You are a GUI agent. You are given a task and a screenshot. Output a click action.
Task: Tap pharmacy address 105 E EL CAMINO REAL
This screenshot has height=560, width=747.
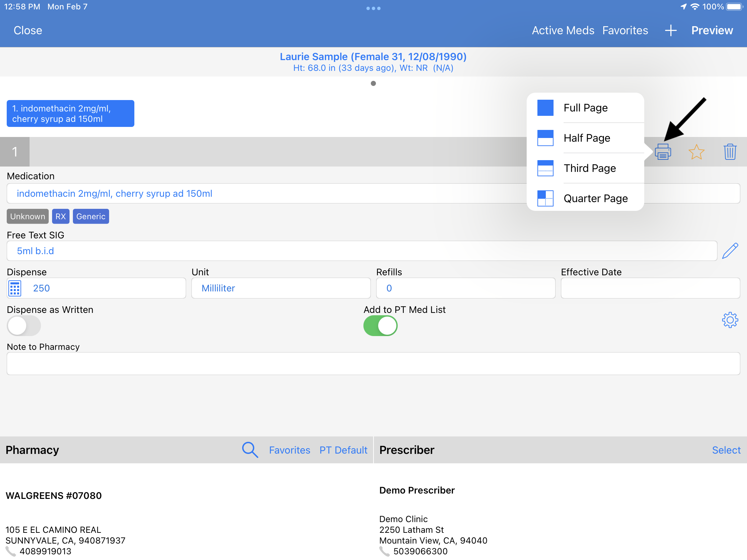point(53,530)
